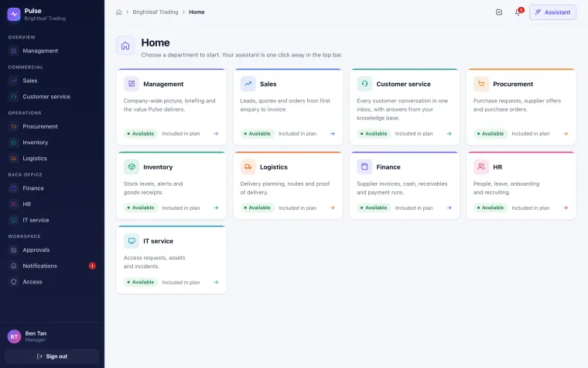Click the large Home page header icon

pos(125,46)
